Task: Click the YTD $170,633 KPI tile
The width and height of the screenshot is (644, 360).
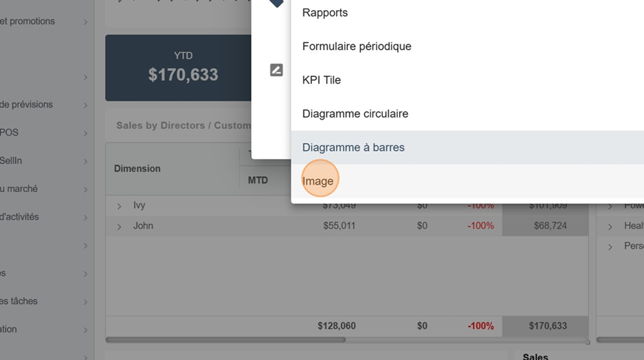Action: pos(183,67)
